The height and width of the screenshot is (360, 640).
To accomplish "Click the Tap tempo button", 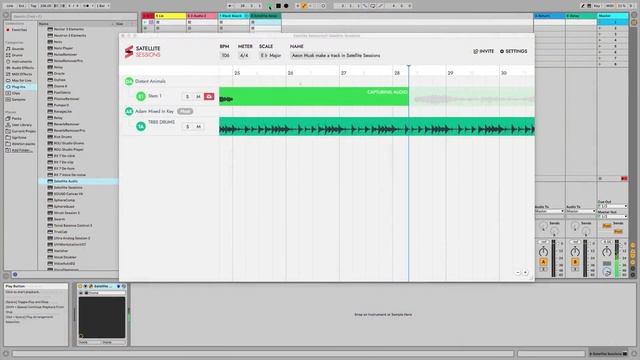I will click(x=33, y=6).
